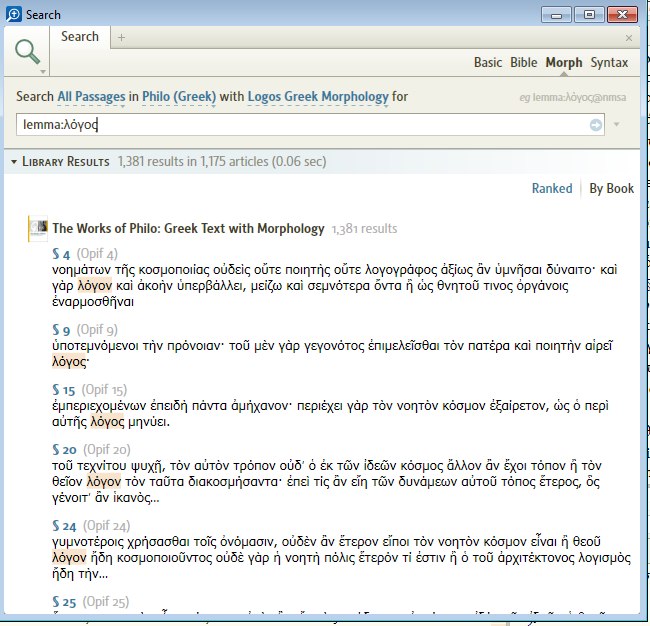Close the Search window with red X
The image size is (650, 626).
(x=622, y=15)
